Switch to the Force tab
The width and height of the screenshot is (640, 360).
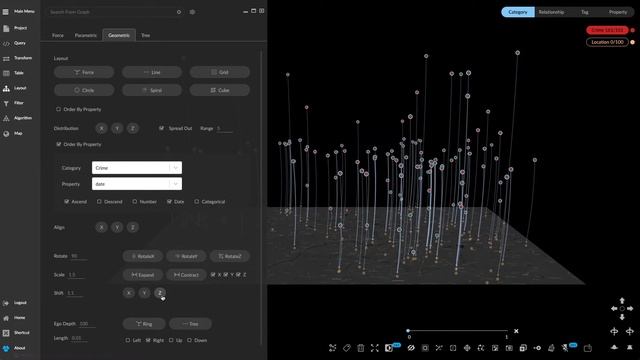click(58, 36)
